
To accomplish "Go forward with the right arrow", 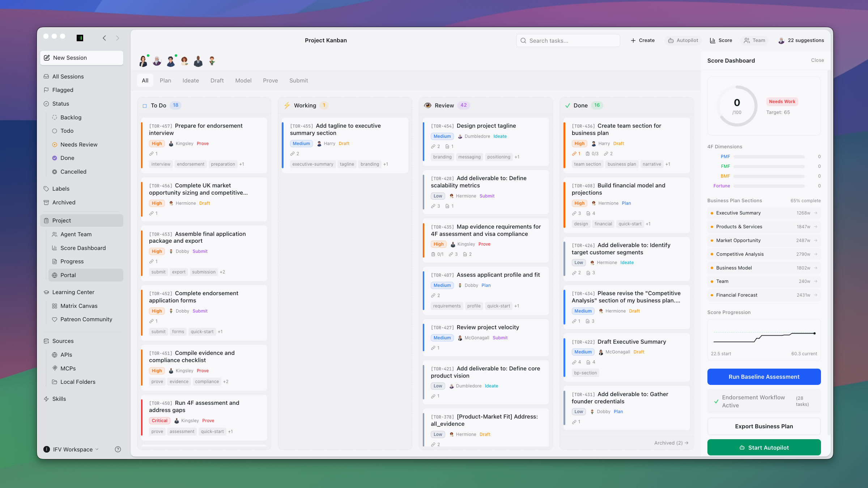I will (118, 38).
